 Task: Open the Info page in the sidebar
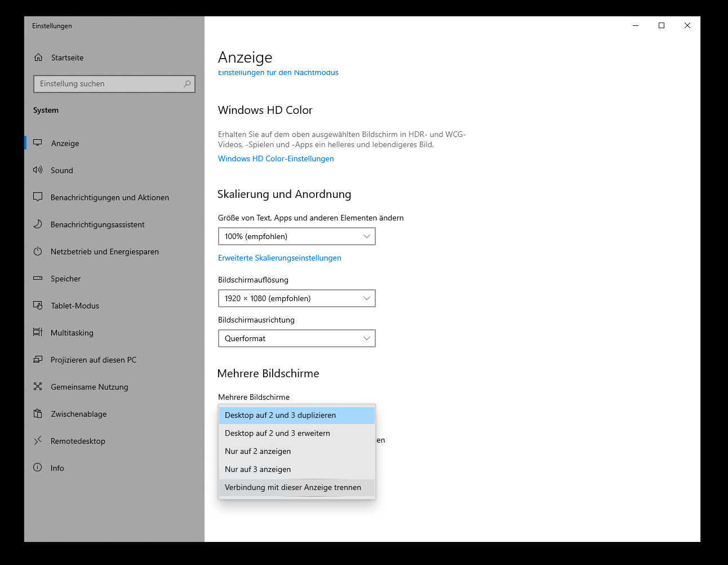coord(114,468)
